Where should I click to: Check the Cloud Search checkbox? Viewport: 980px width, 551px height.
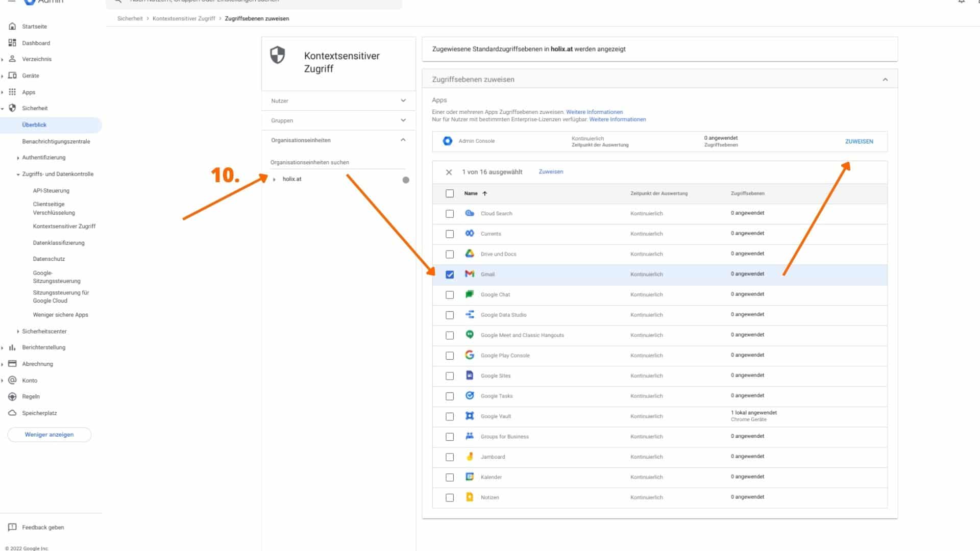(x=450, y=214)
